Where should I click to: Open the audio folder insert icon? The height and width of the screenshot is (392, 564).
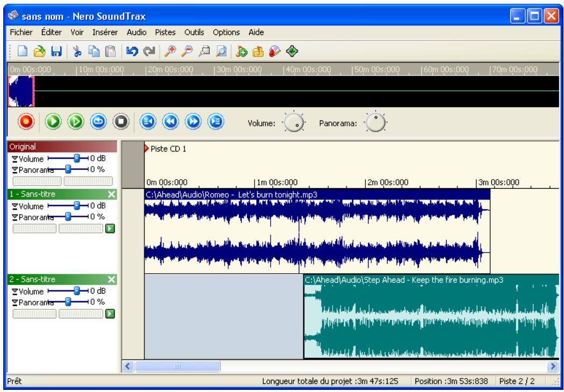point(258,52)
